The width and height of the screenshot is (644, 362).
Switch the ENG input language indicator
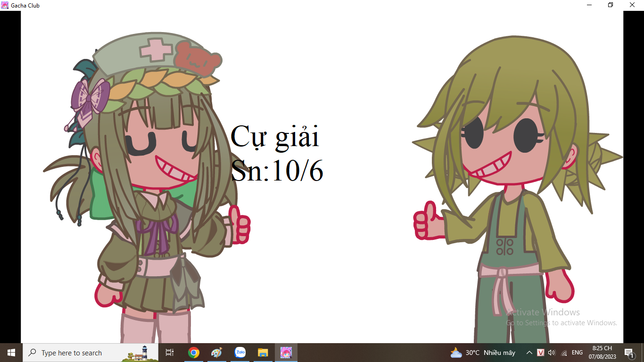point(577,353)
